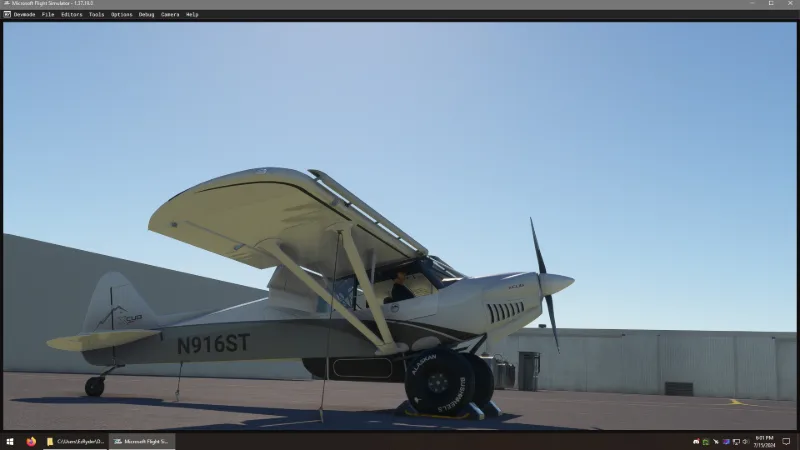Image resolution: width=800 pixels, height=450 pixels.
Task: Open the volume control tray icon
Action: (x=745, y=442)
